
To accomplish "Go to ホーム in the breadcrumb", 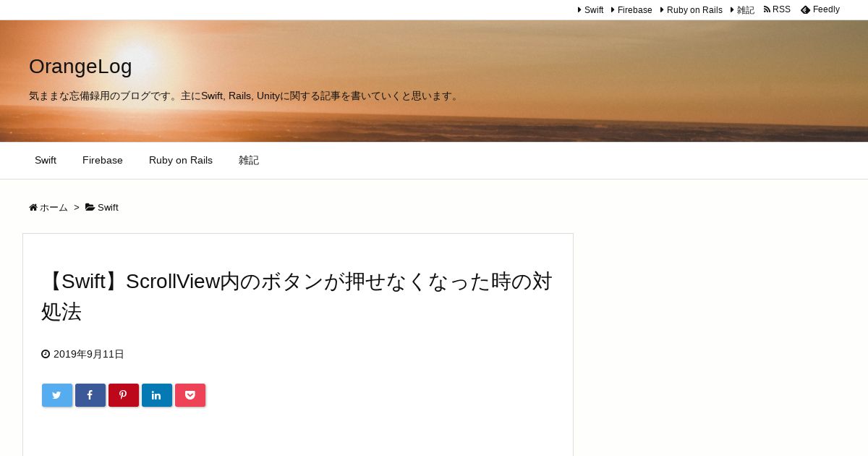I will point(48,208).
